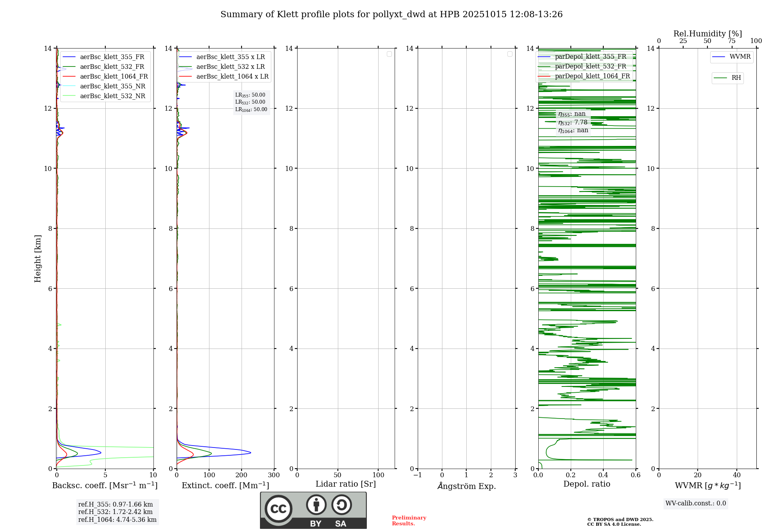This screenshot has height=532, width=783.
Task: Click the reference height ref.H text box
Action: pos(117,512)
